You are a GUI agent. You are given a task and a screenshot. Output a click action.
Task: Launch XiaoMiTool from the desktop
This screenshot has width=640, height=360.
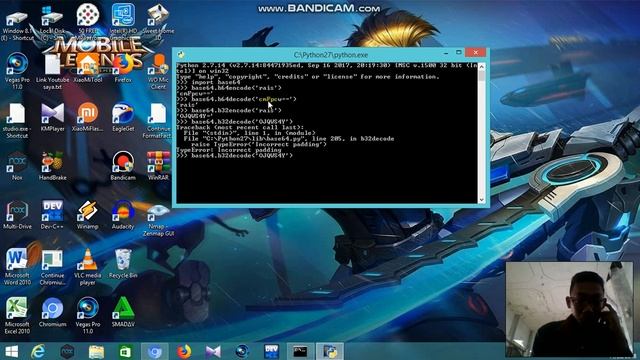click(88, 69)
